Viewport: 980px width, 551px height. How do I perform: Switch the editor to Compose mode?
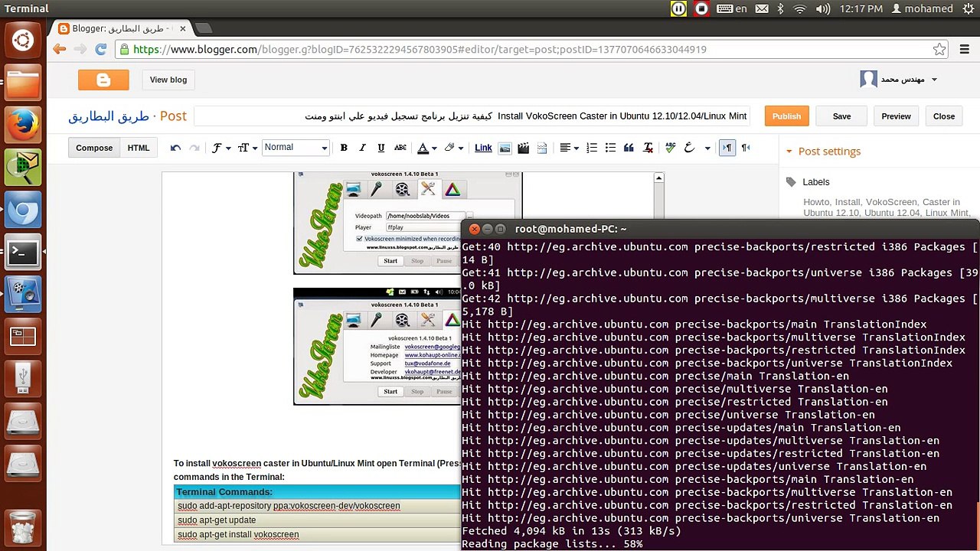[x=94, y=148]
